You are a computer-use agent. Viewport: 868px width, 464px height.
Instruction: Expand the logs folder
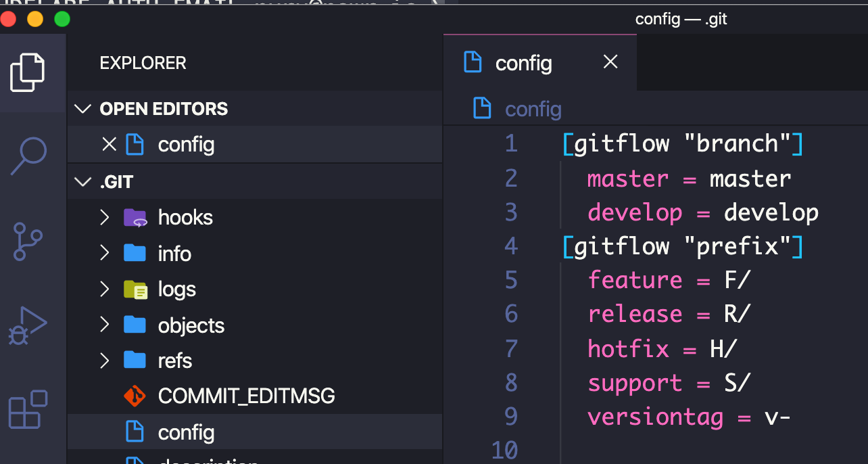(x=104, y=289)
